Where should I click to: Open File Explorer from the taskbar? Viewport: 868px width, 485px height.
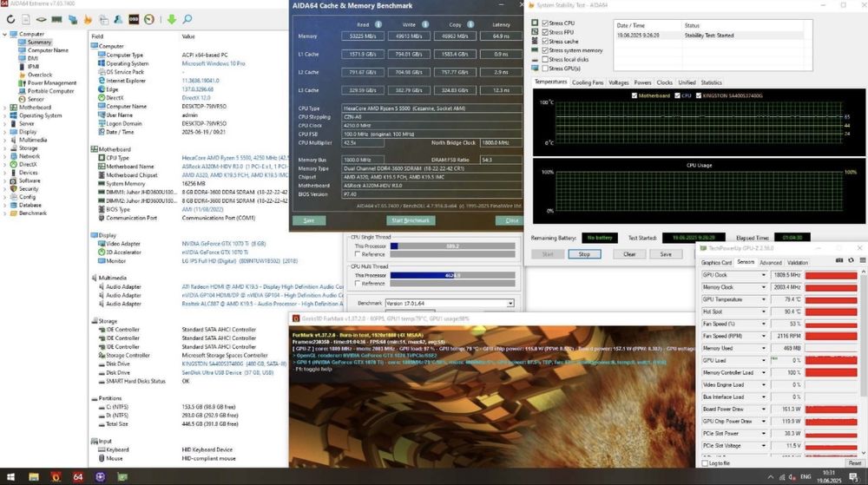(34, 476)
